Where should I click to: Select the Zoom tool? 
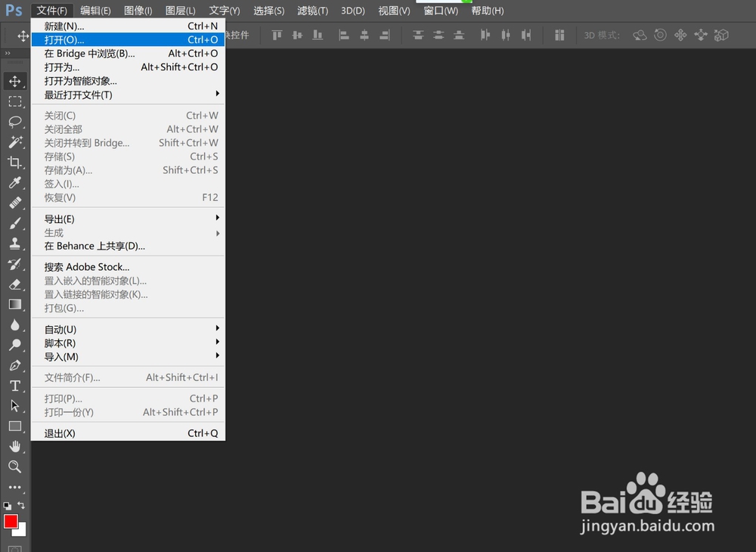pos(15,467)
